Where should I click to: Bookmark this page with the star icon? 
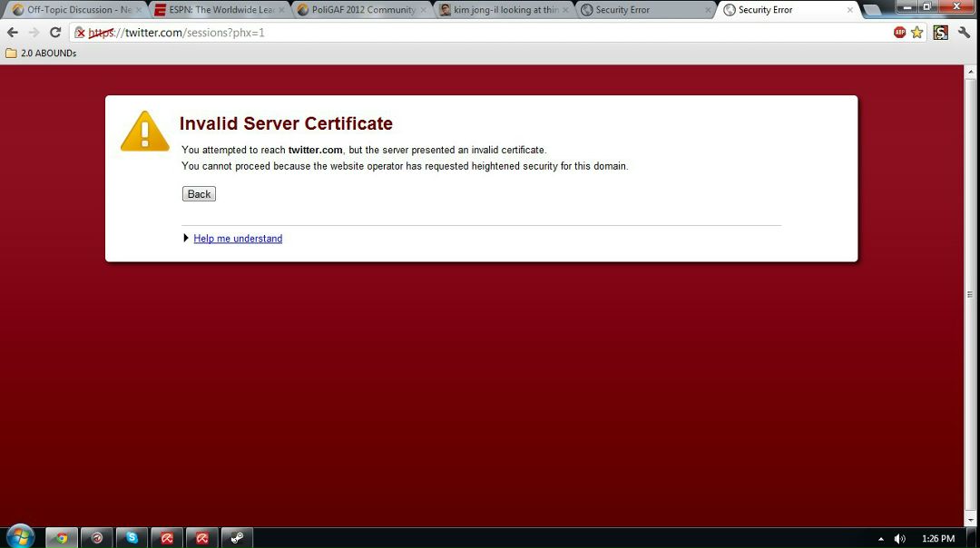point(917,33)
